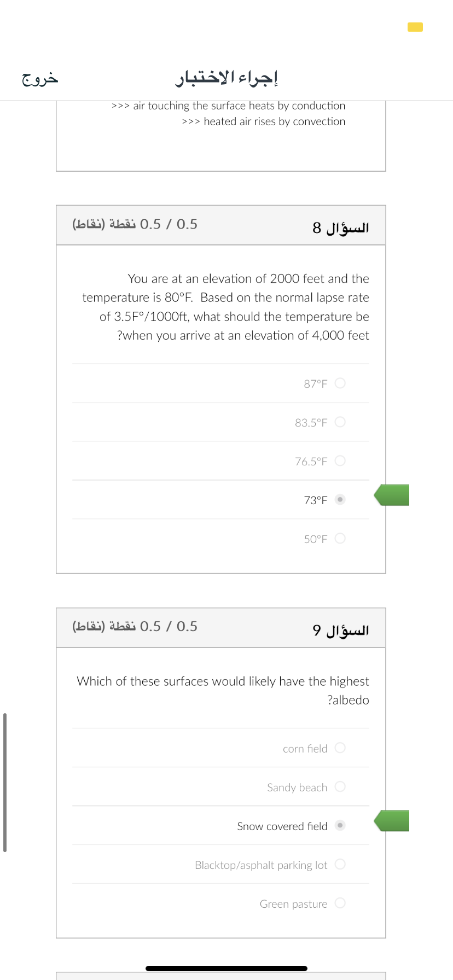This screenshot has width=453, height=980.
Task: Select the 73°F radio button
Action: 340,499
